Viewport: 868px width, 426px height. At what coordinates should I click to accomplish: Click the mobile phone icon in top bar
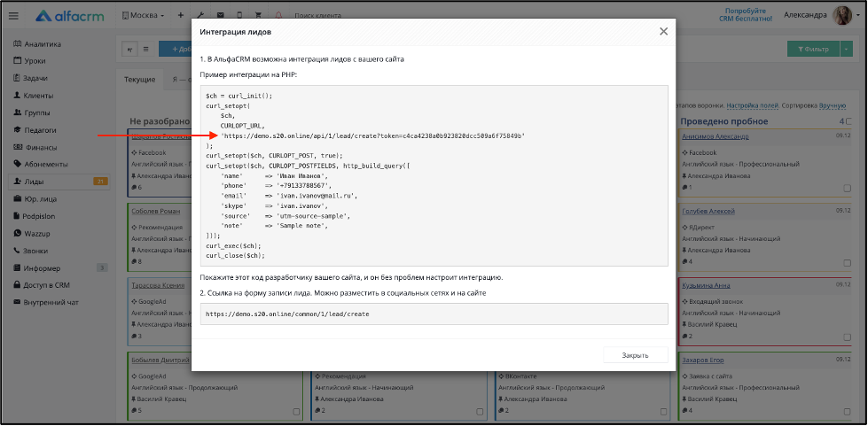[239, 15]
